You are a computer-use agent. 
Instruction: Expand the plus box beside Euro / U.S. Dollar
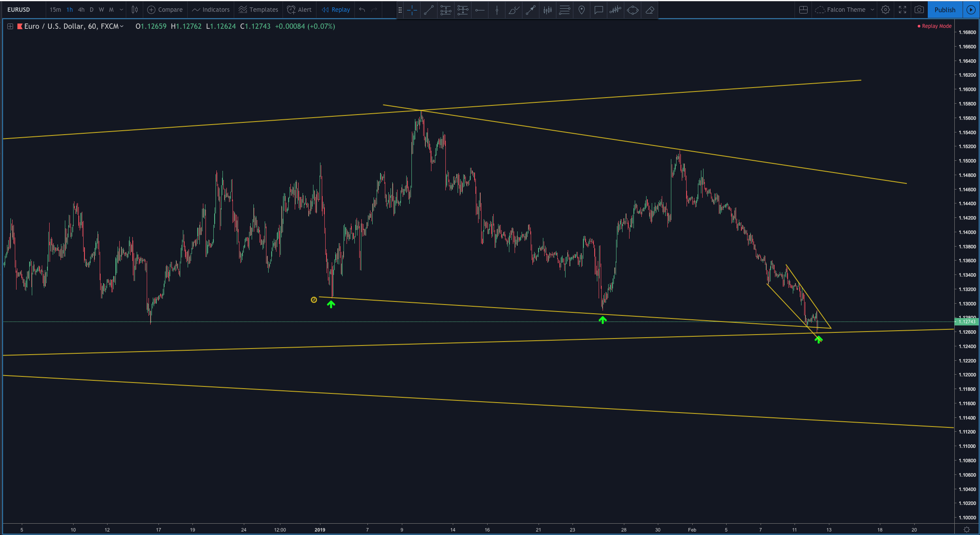10,27
